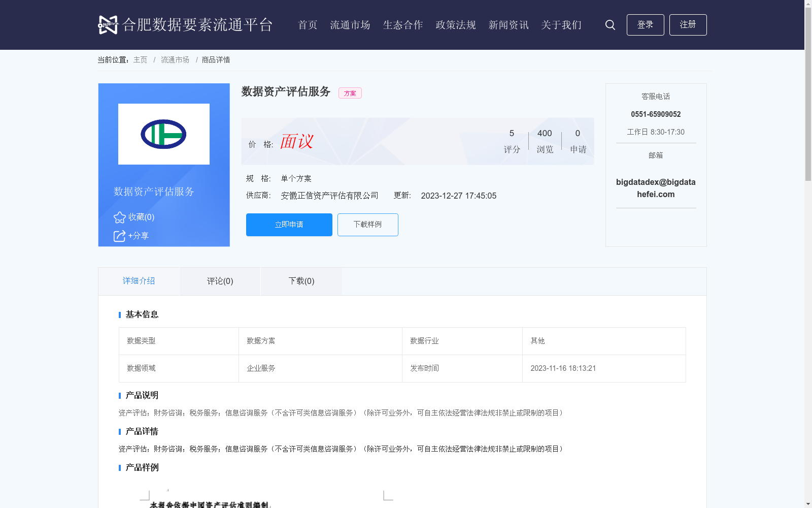The height and width of the screenshot is (508, 812).
Task: Click table cell 其他
Action: point(604,341)
